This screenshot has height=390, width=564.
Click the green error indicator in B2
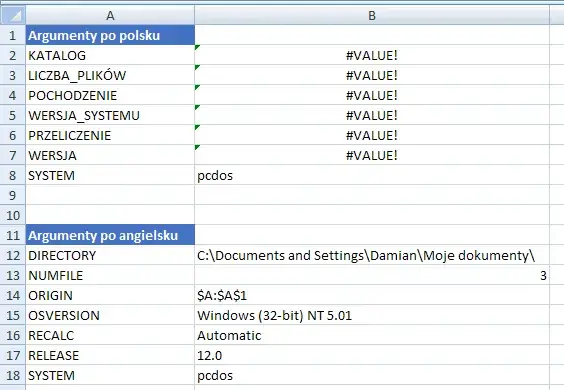pyautogui.click(x=197, y=47)
